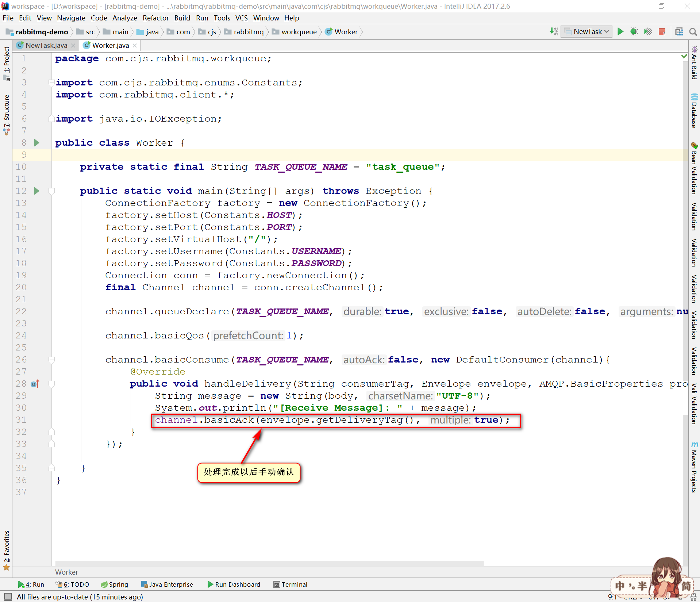Viewport: 700px width, 602px height.
Task: Run NewTask with coverage
Action: 648,32
